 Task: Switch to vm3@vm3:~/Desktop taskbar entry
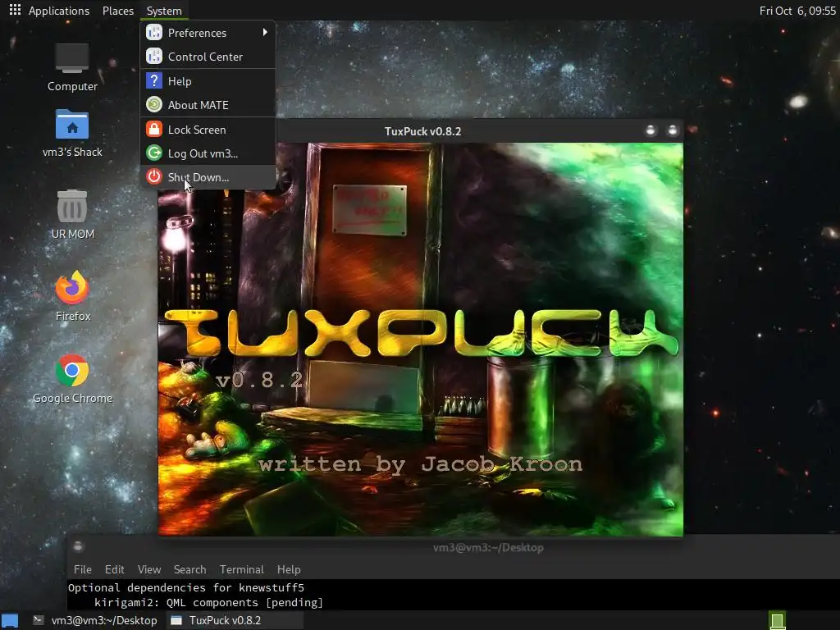point(95,620)
